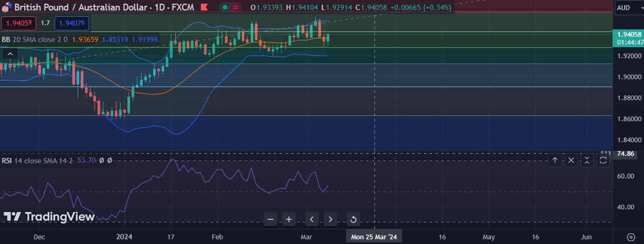Viewport: 644px width, 244px height.
Task: Zoom in the chart with plus button
Action: tap(288, 219)
